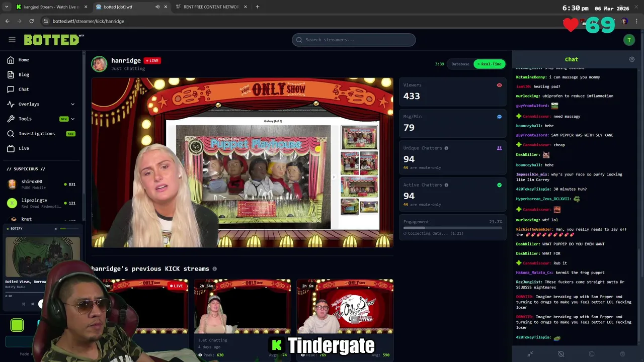Viewport: 644px width, 362px height.
Task: Open suspicious streamer lipezingtv
Action: (x=41, y=203)
